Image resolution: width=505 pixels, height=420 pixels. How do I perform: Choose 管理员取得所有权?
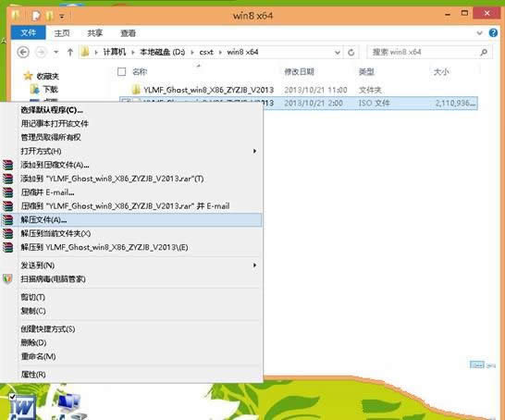(x=51, y=137)
